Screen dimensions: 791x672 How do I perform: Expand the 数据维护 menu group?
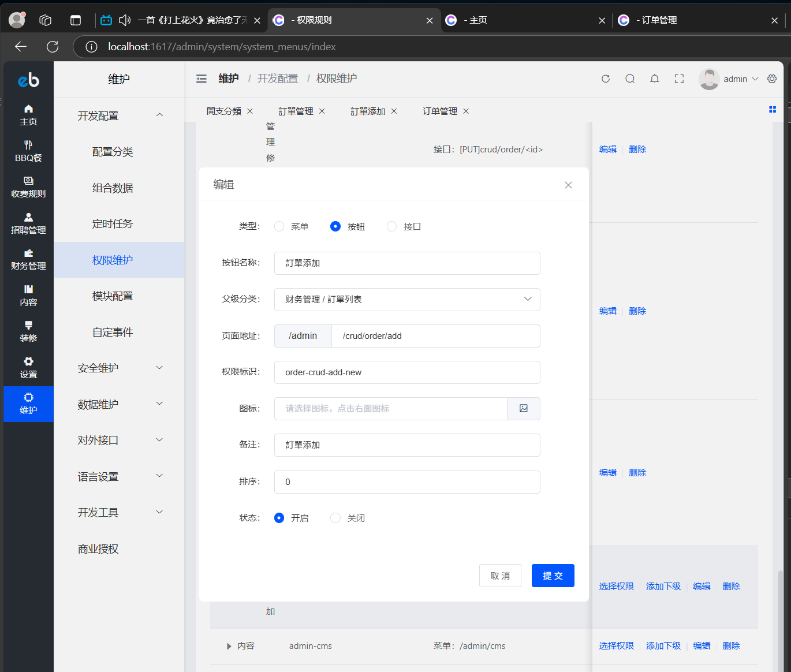[x=119, y=404]
